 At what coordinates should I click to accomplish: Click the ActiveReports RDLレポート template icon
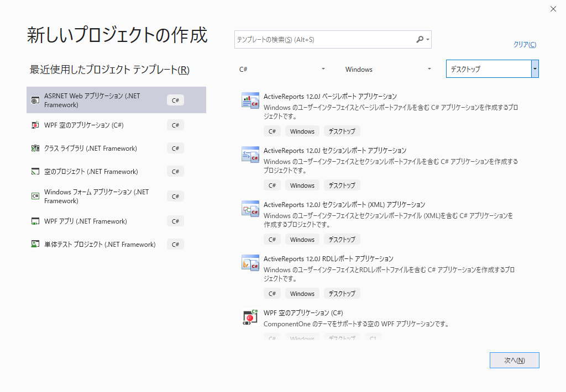[x=250, y=263]
